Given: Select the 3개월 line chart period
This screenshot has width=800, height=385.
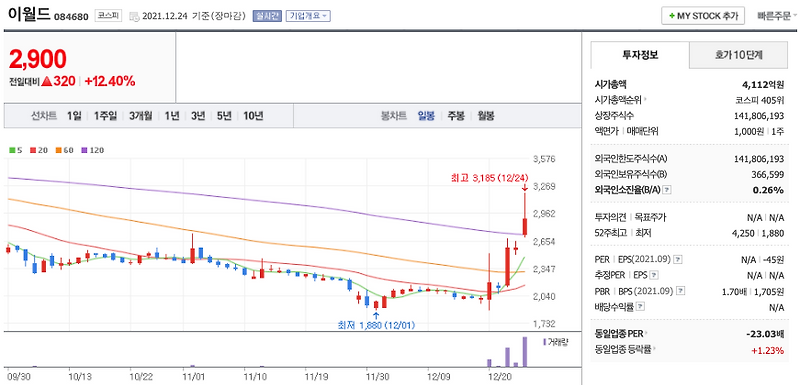Looking at the screenshot, I should click(141, 116).
